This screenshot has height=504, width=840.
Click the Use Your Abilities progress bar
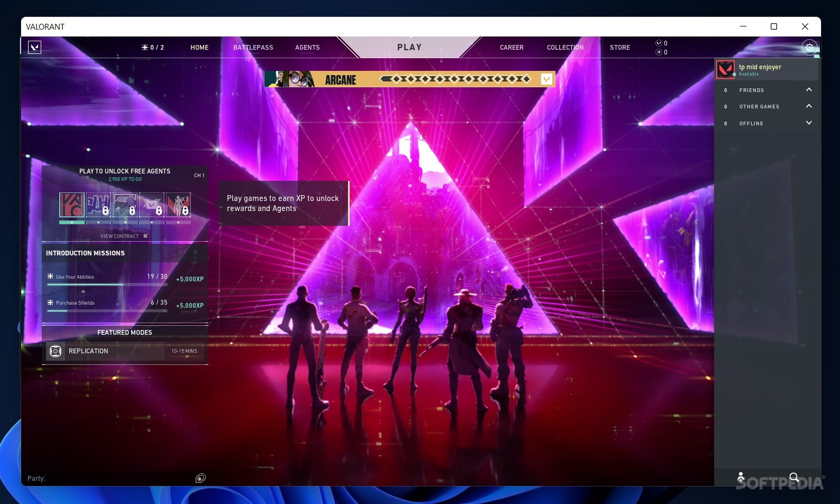107,285
